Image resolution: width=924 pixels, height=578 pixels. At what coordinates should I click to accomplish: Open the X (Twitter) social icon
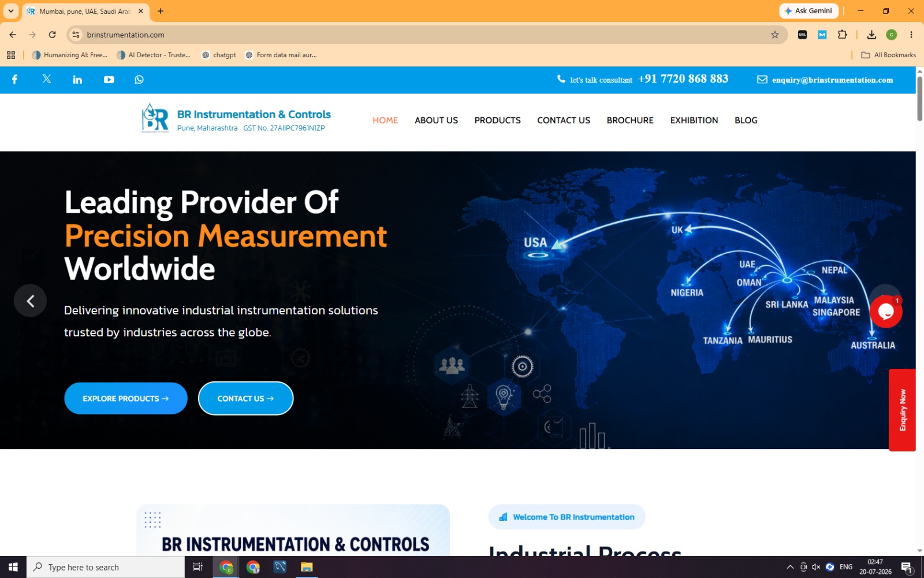pyautogui.click(x=47, y=79)
